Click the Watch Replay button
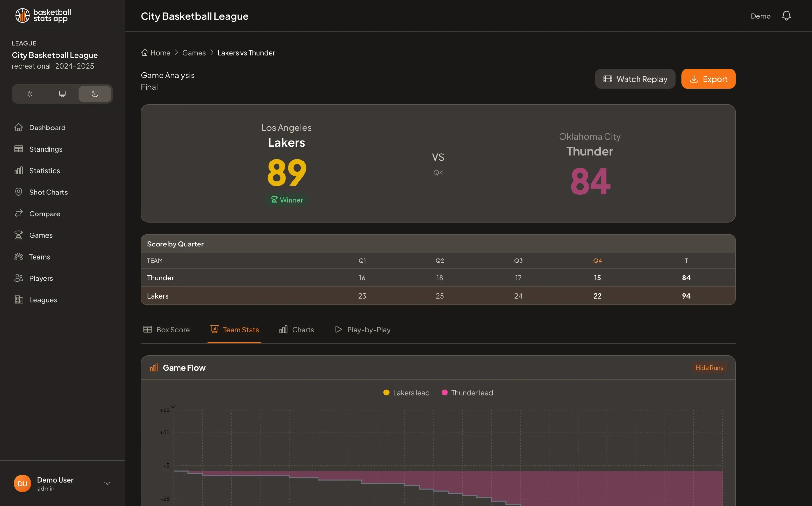 [x=635, y=79]
